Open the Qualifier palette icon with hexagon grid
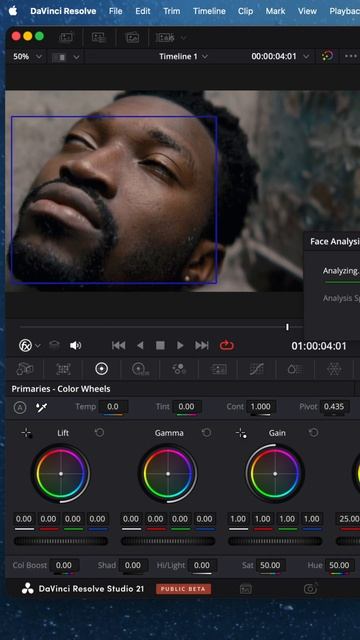 (x=334, y=369)
